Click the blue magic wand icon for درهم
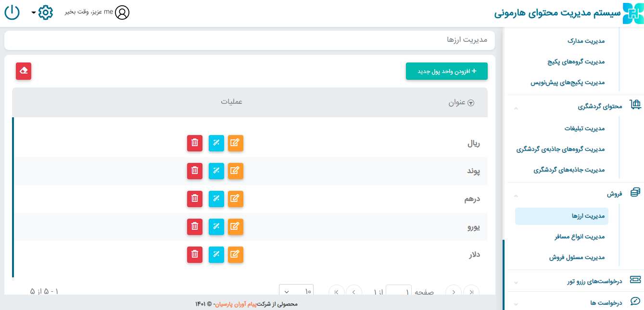The height and width of the screenshot is (310, 644). 216,198
